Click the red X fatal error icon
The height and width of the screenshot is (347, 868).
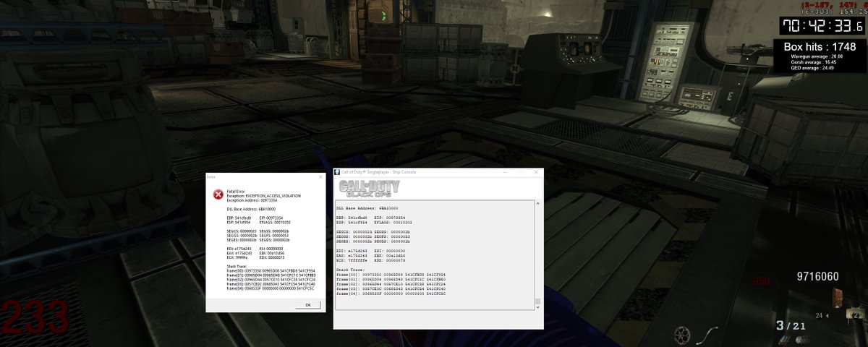click(x=218, y=194)
